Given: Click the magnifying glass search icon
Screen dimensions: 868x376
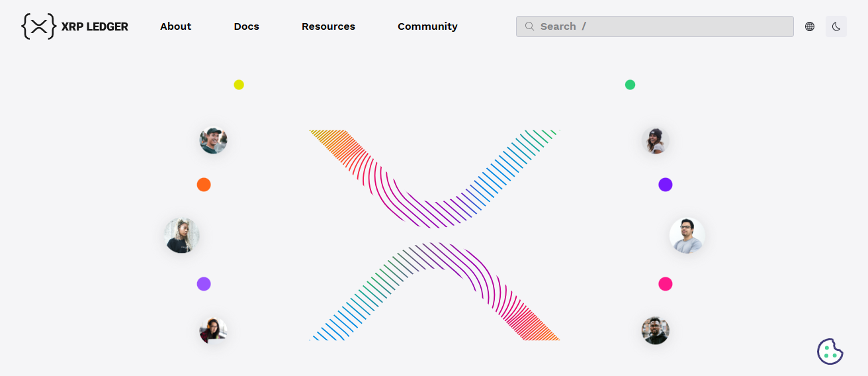Looking at the screenshot, I should coord(529,26).
